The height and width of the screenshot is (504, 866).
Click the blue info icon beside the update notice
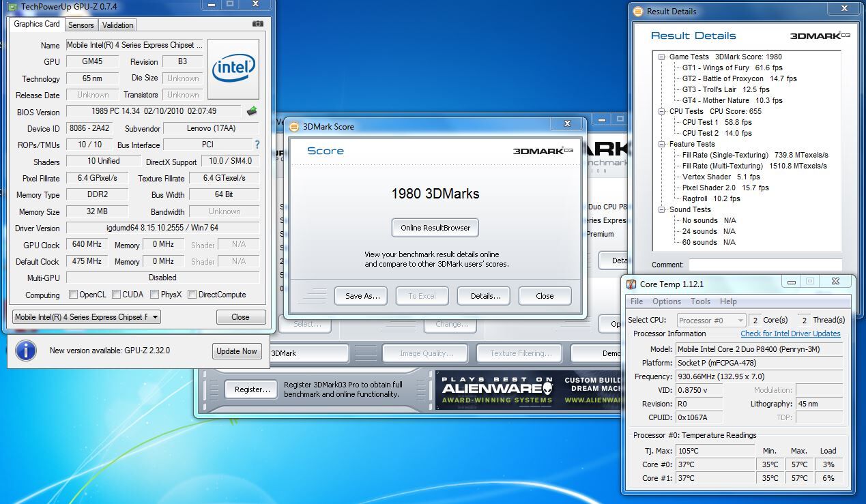pos(26,351)
